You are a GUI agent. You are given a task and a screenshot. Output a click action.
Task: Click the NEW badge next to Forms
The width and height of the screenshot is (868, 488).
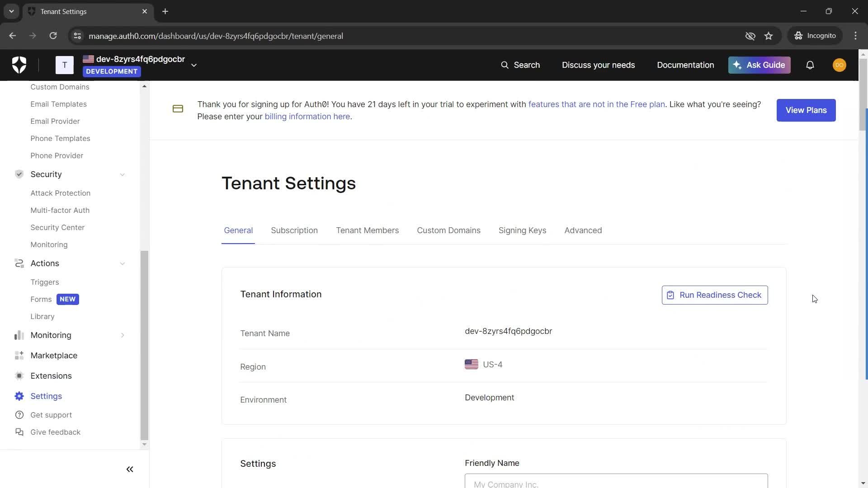click(x=68, y=299)
